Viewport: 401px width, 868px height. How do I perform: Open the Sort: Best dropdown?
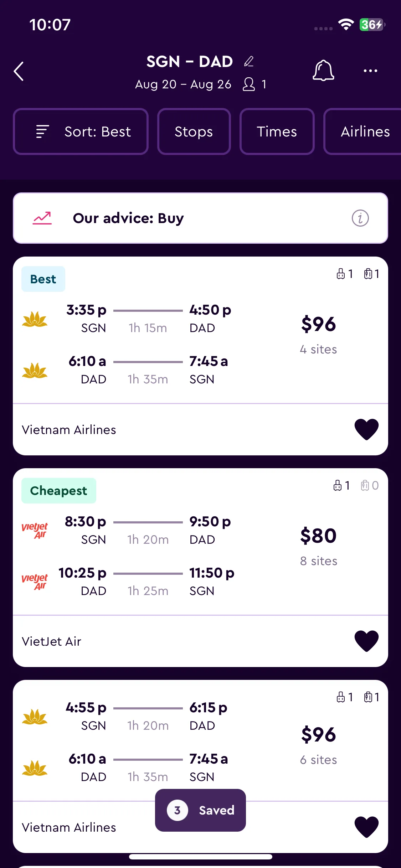coord(81,131)
